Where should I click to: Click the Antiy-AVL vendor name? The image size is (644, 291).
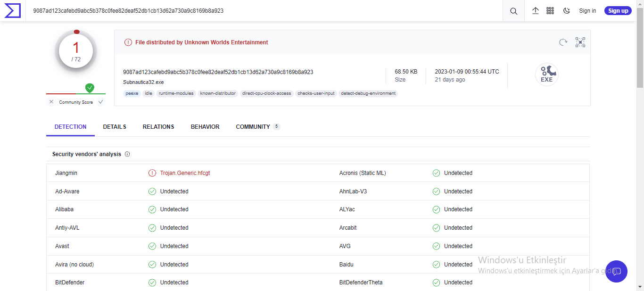67,228
